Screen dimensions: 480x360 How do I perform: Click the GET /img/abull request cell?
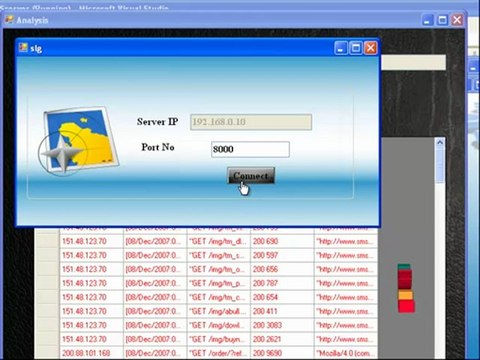[x=219, y=311]
